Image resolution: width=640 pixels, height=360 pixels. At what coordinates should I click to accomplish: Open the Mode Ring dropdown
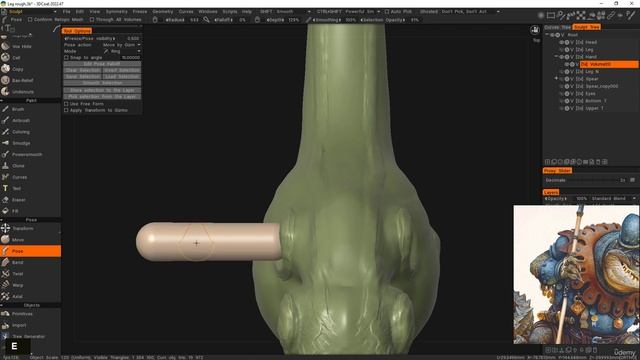pos(121,51)
